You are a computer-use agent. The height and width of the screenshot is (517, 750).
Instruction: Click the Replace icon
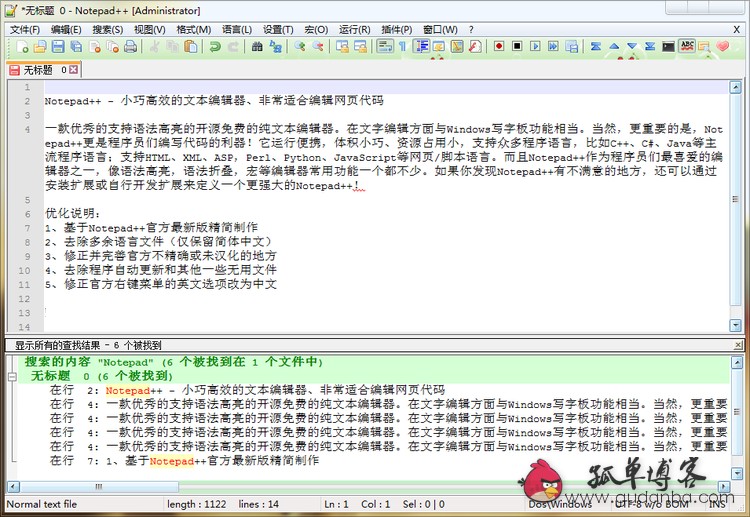(276, 46)
